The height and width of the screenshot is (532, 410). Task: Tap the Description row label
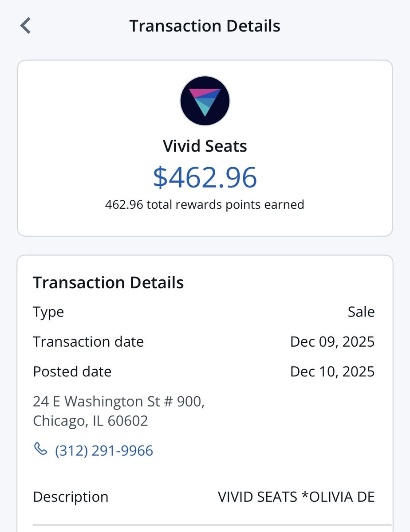pyautogui.click(x=71, y=497)
